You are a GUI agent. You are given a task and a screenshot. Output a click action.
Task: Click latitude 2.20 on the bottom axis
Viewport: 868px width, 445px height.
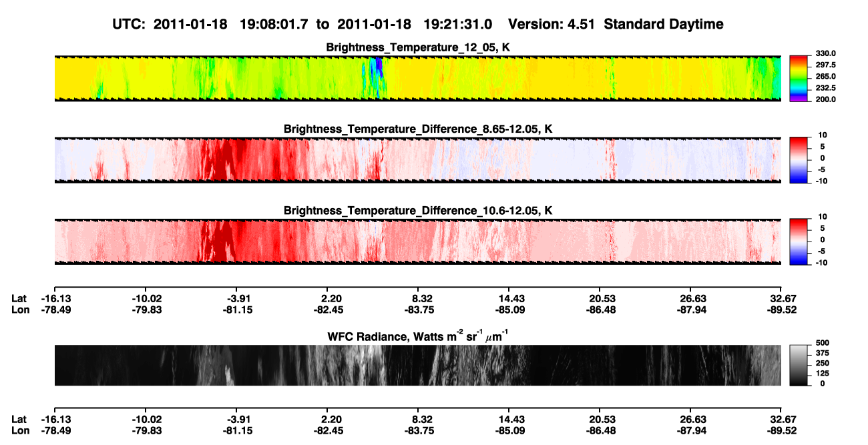coord(331,420)
